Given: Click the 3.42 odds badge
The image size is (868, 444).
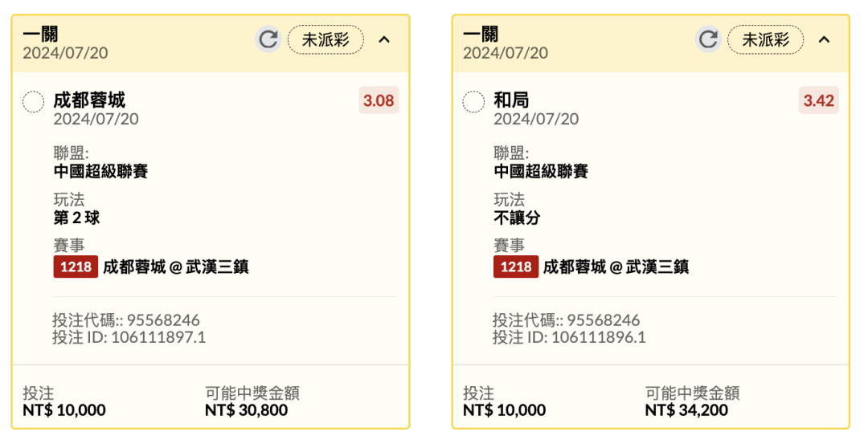Looking at the screenshot, I should click(x=819, y=100).
